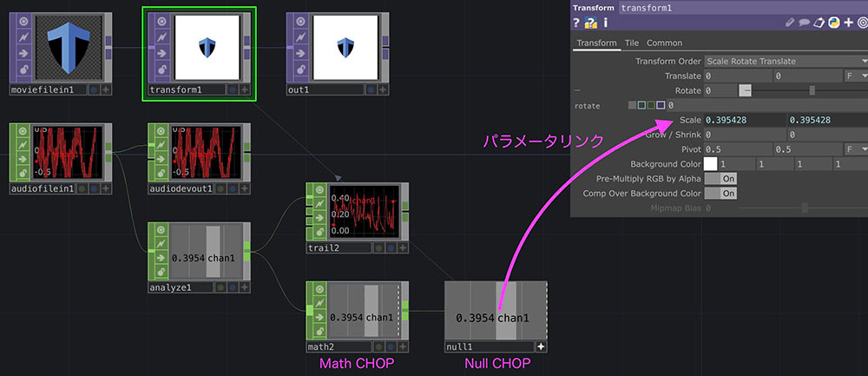The width and height of the screenshot is (868, 376).
Task: Lock the analyze1 node
Action: click(x=161, y=272)
